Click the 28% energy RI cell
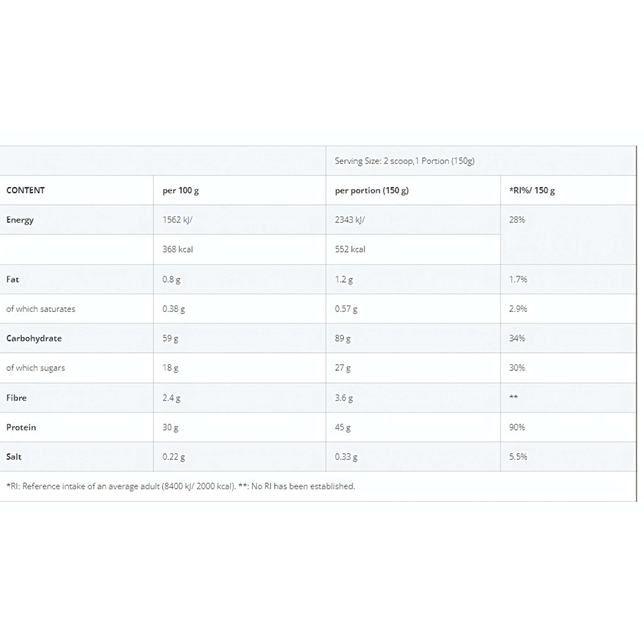644x644 pixels. click(517, 220)
